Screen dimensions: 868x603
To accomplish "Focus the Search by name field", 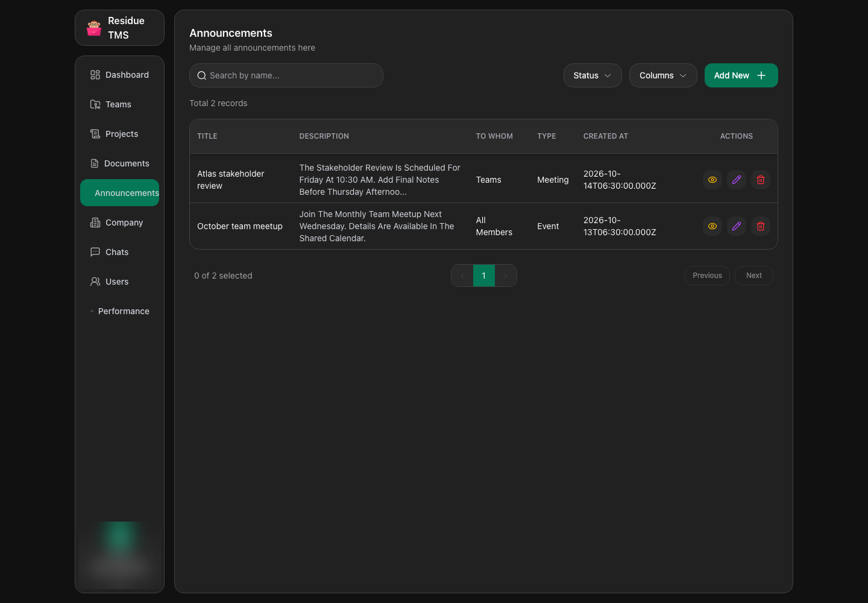I will (286, 75).
